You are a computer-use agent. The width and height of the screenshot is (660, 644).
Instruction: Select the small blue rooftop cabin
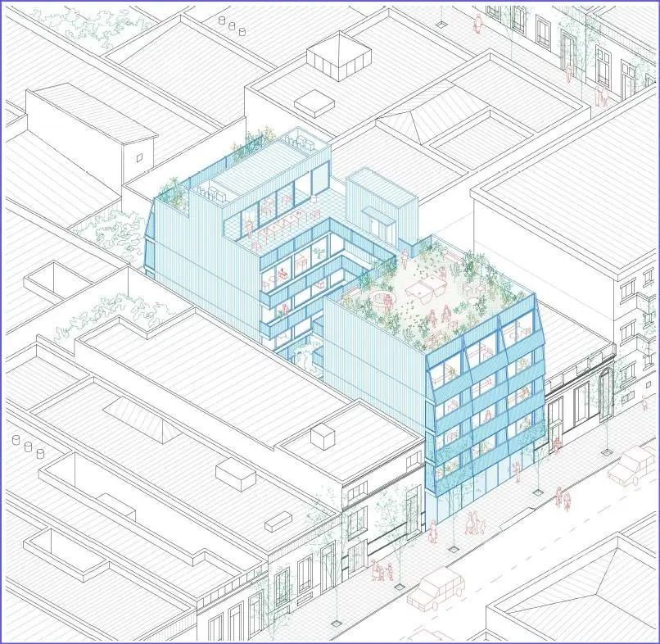coord(378,201)
